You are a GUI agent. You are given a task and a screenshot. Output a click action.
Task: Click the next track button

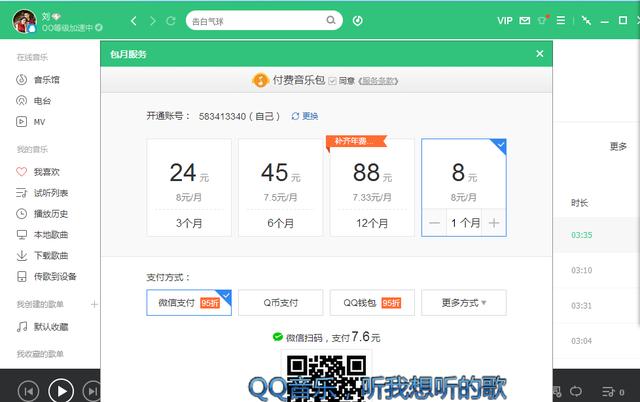coord(92,391)
